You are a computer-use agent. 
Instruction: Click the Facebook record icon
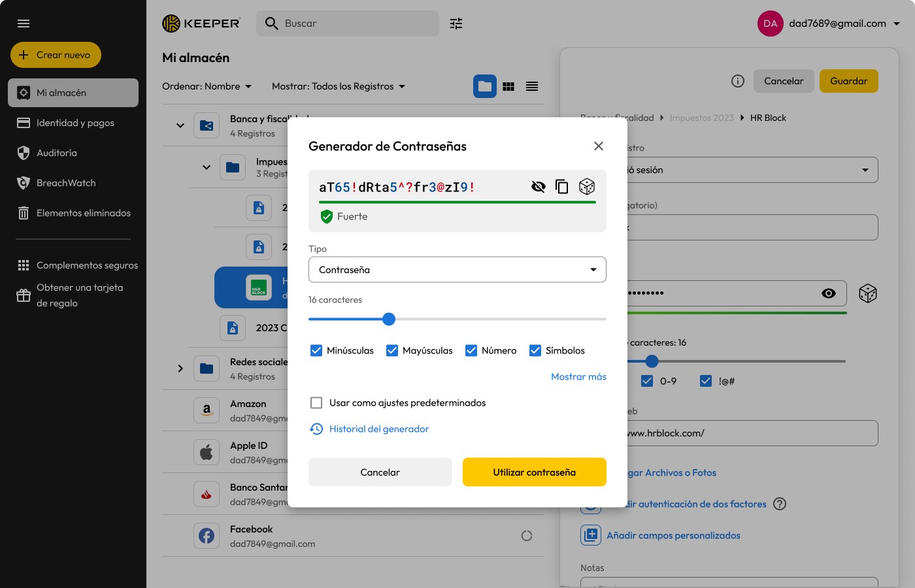click(x=207, y=536)
